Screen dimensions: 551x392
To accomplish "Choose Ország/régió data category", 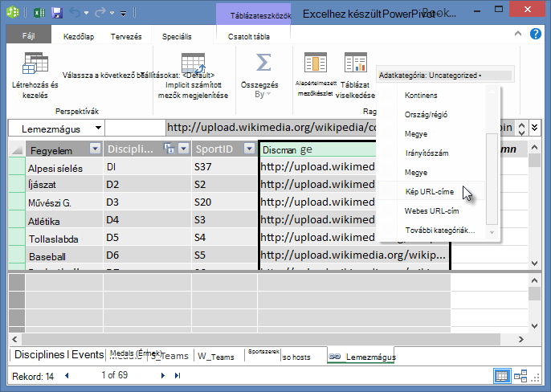I will pos(426,115).
